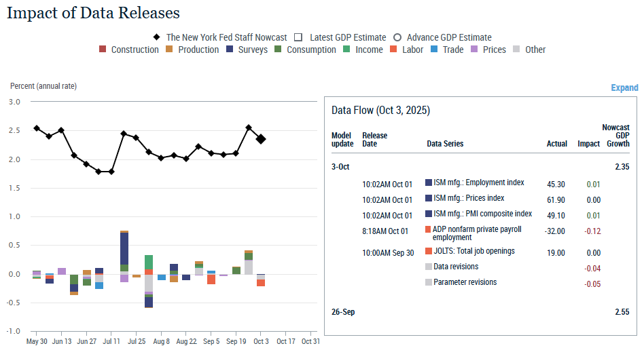Click JOLTS: Total job openings entry
This screenshot has width=644, height=348.
pos(473,251)
